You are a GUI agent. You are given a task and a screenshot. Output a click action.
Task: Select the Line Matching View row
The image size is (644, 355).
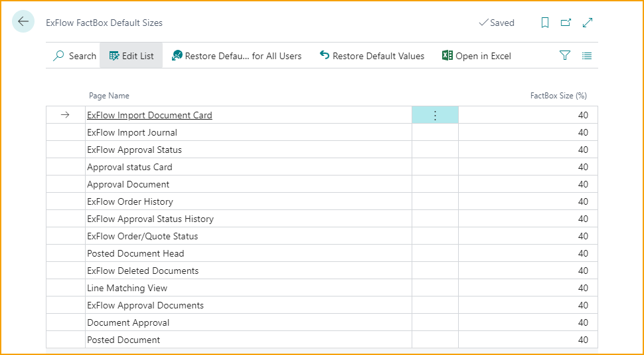321,288
